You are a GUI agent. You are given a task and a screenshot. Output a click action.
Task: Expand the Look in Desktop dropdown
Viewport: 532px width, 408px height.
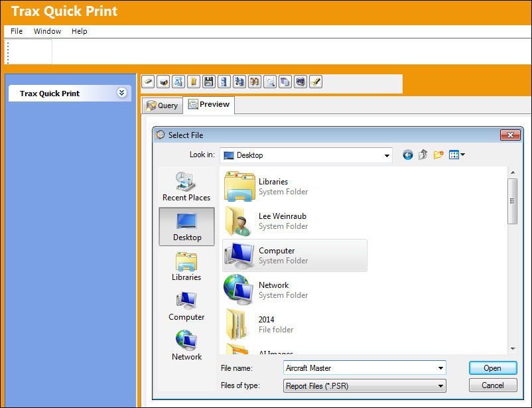387,155
